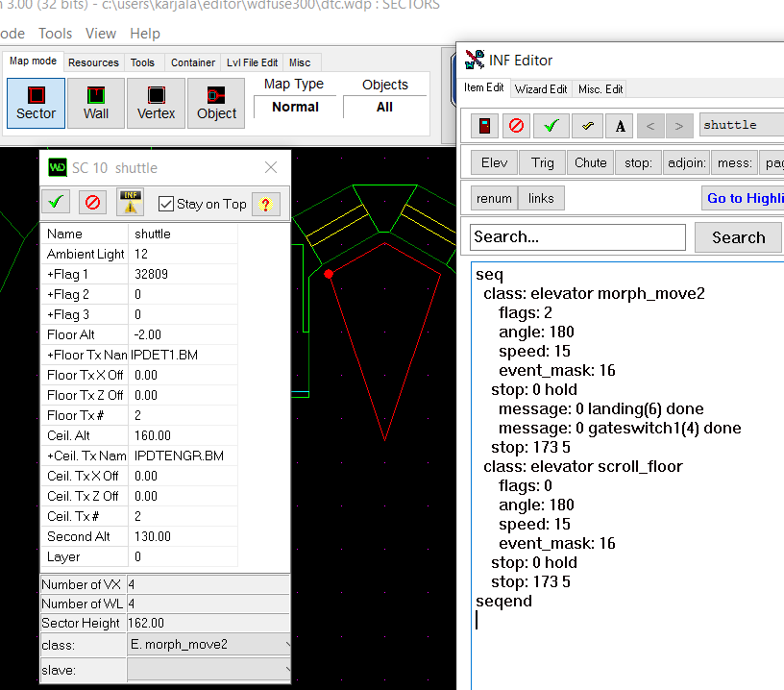Open the Tools menu
Image resolution: width=784 pixels, height=690 pixels.
55,34
